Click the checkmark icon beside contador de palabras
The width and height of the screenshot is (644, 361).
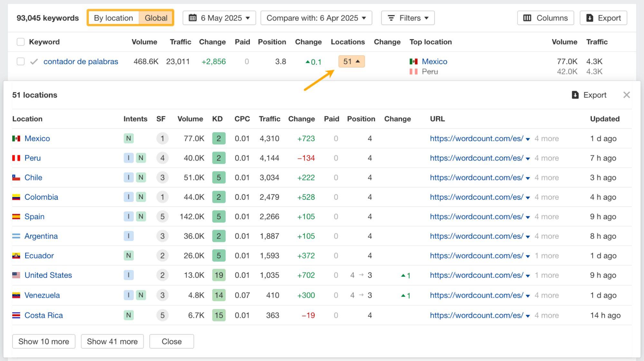point(34,61)
